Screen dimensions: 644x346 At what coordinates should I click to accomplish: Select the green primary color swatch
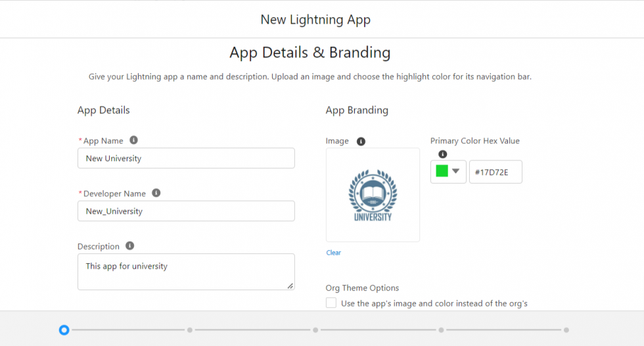tap(442, 172)
